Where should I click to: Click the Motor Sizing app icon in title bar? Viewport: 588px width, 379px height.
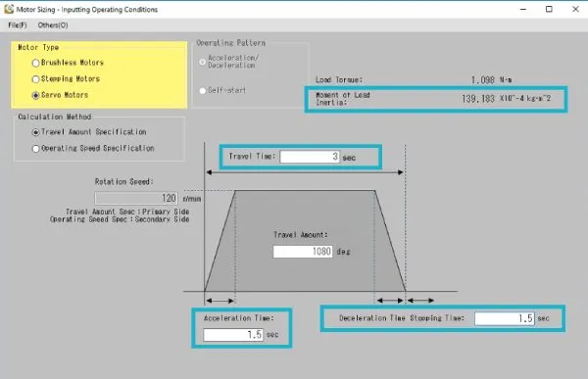click(x=9, y=9)
